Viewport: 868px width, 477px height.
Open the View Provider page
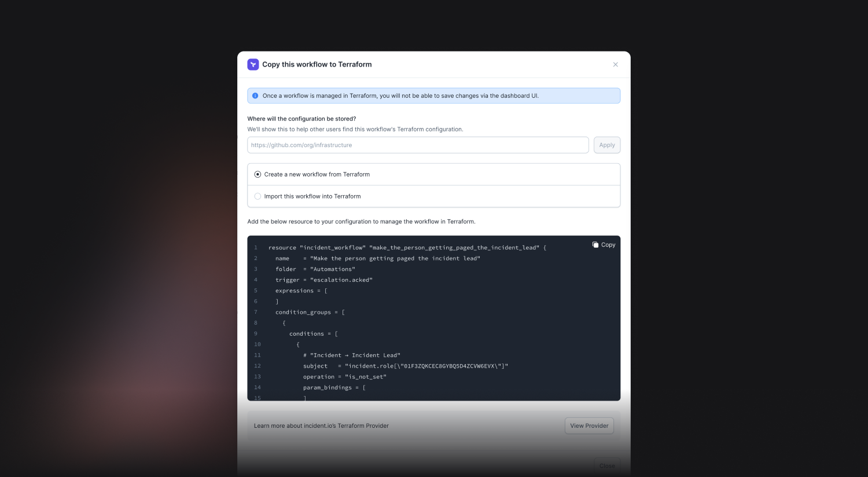point(589,425)
